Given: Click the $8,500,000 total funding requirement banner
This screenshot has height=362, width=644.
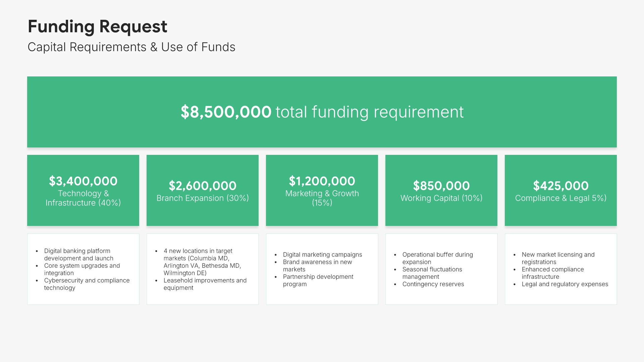Looking at the screenshot, I should [322, 112].
